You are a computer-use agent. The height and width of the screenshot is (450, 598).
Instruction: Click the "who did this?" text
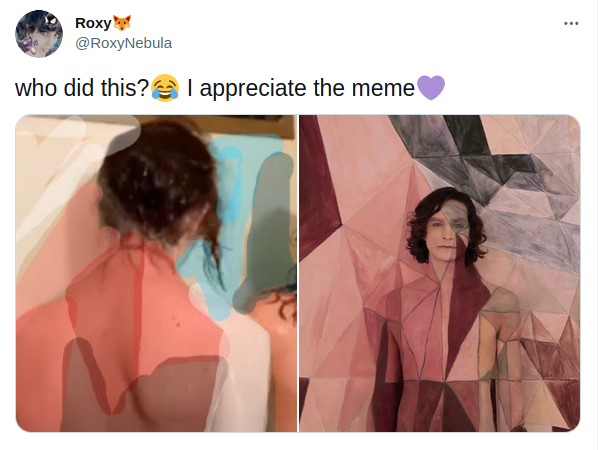[x=82, y=88]
